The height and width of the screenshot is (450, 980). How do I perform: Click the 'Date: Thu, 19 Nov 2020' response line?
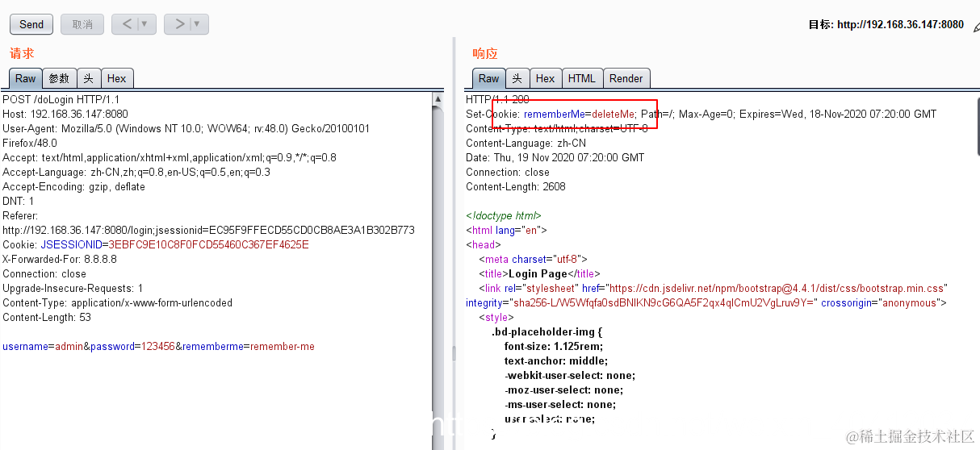pyautogui.click(x=555, y=157)
